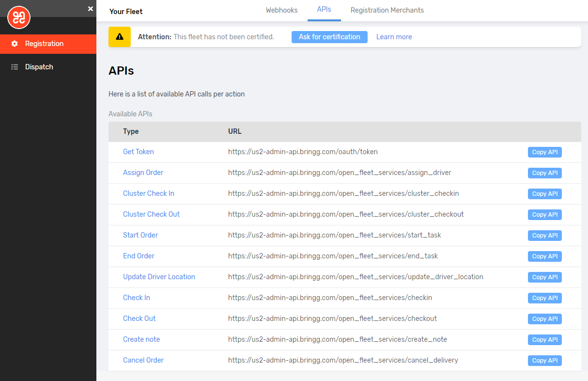Click the cluster_checkin URL text

pyautogui.click(x=343, y=193)
